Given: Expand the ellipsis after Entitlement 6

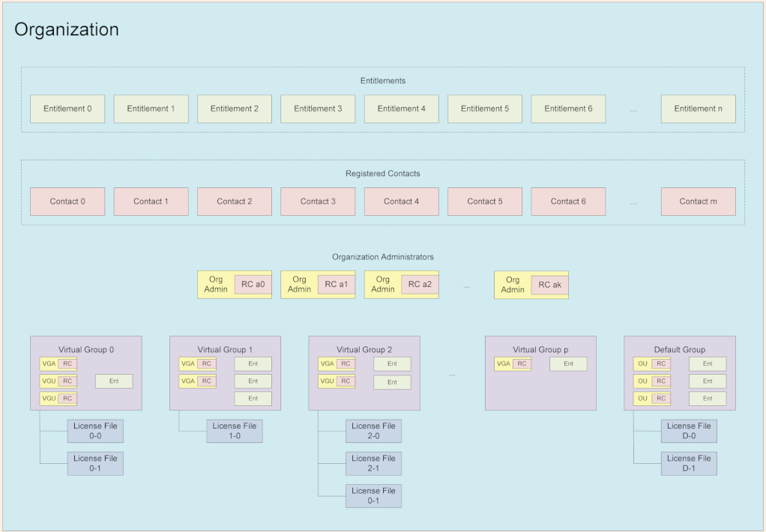Looking at the screenshot, I should tap(633, 109).
